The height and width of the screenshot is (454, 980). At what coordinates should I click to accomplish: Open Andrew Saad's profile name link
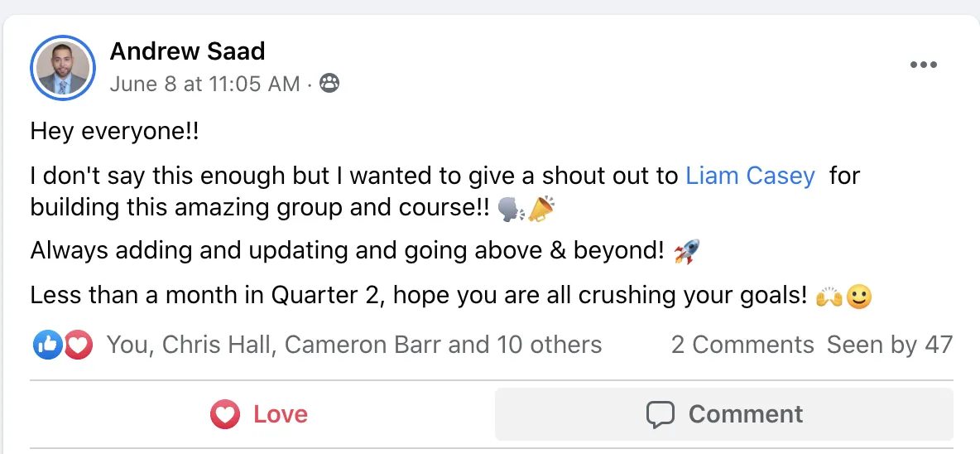pos(187,51)
